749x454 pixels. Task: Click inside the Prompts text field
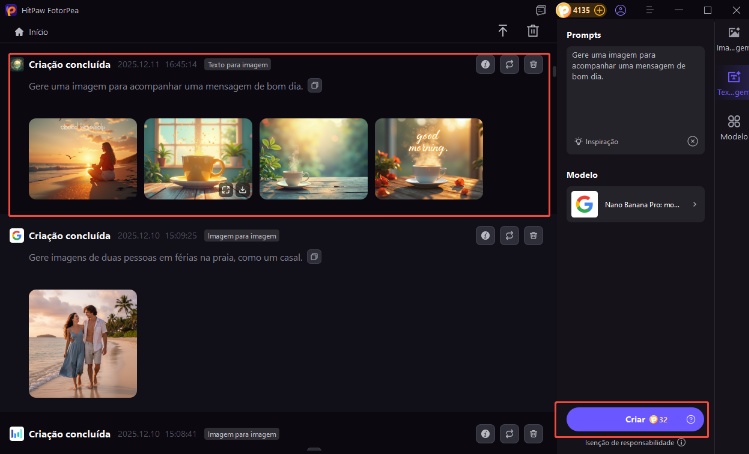point(635,95)
